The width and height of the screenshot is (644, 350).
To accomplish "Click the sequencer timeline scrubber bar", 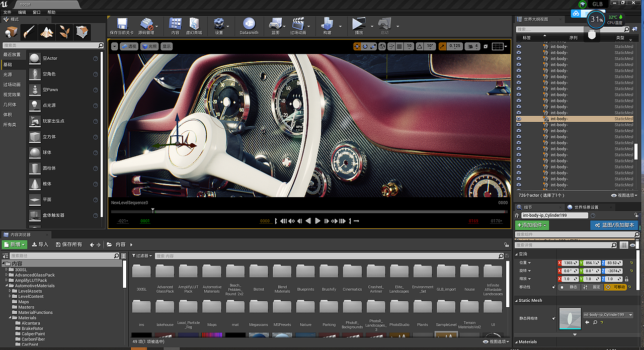I will [309, 211].
